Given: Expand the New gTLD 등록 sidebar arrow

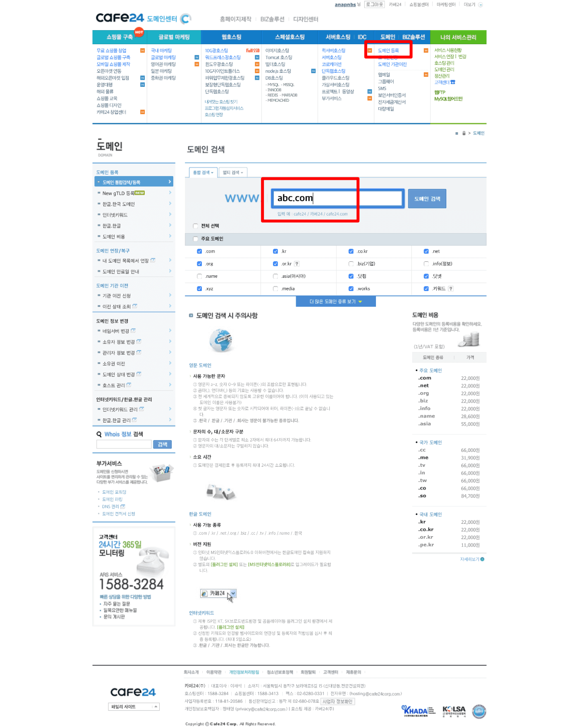Looking at the screenshot, I should click(x=170, y=193).
